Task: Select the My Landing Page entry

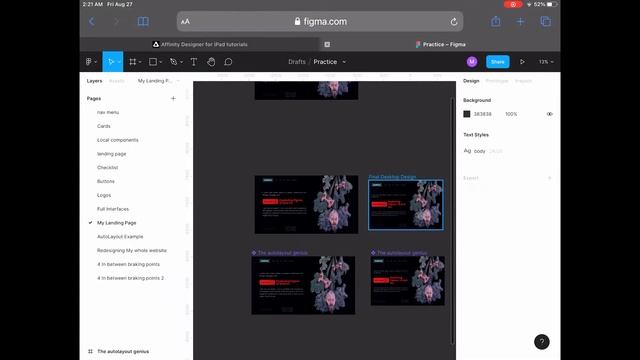Action: [x=116, y=223]
